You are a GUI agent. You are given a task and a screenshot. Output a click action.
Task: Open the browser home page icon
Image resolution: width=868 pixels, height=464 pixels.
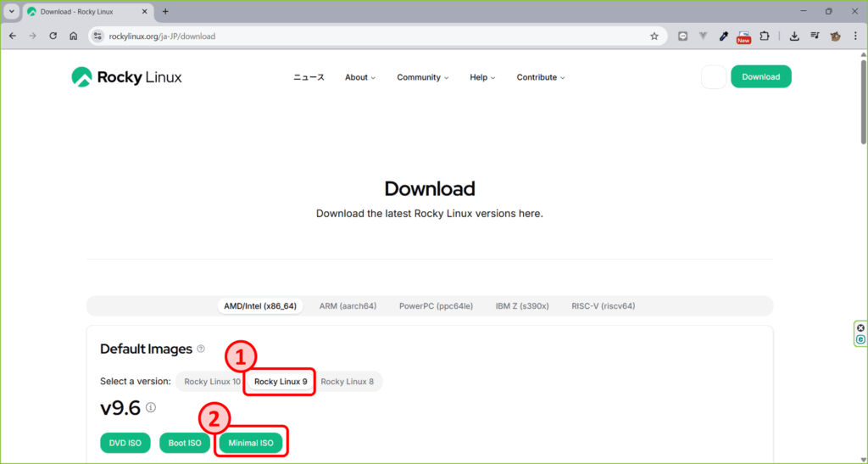pos(73,36)
